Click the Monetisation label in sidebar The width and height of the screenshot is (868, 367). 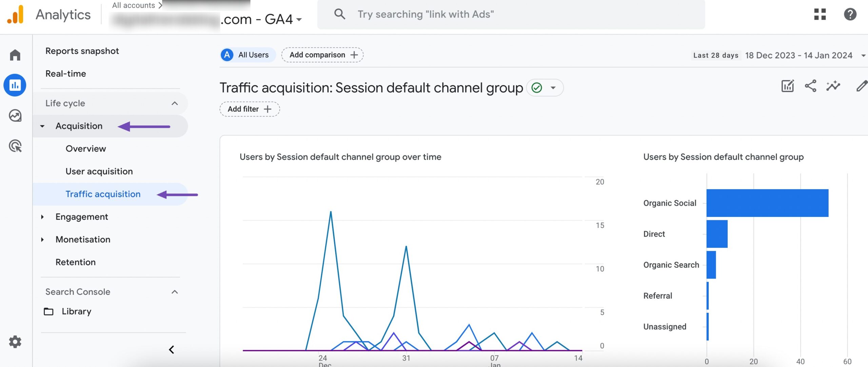(83, 240)
